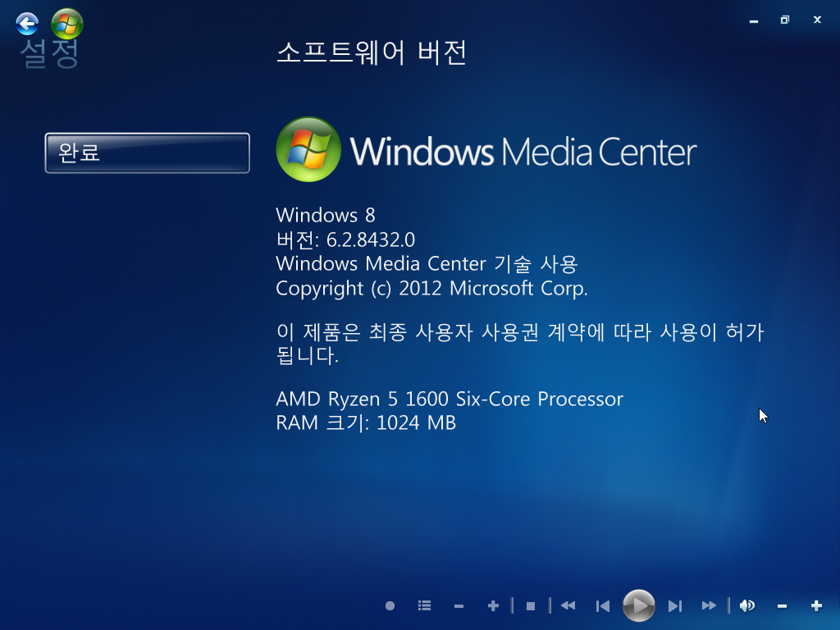Rewind with the double-left arrow button
Viewport: 840px width, 630px height.
pyautogui.click(x=568, y=606)
